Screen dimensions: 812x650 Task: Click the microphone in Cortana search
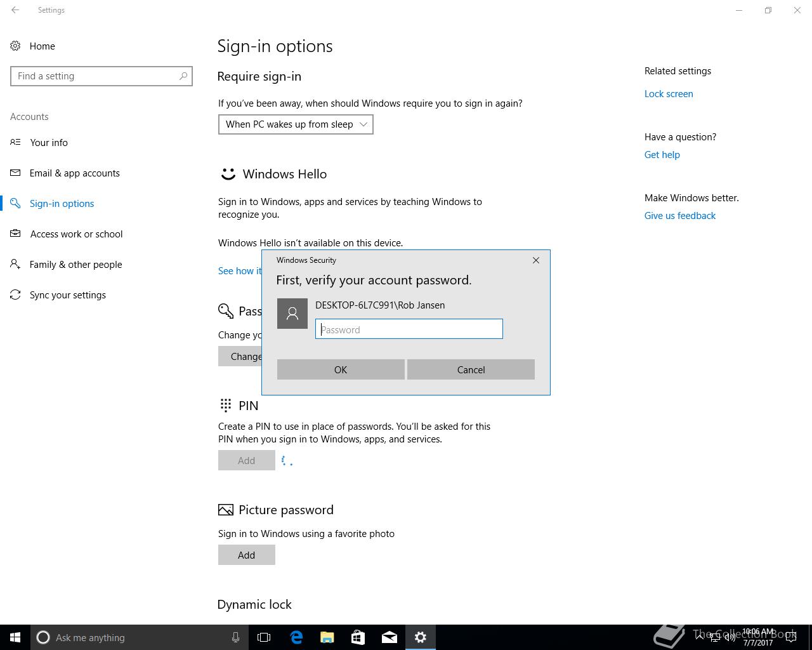[235, 637]
